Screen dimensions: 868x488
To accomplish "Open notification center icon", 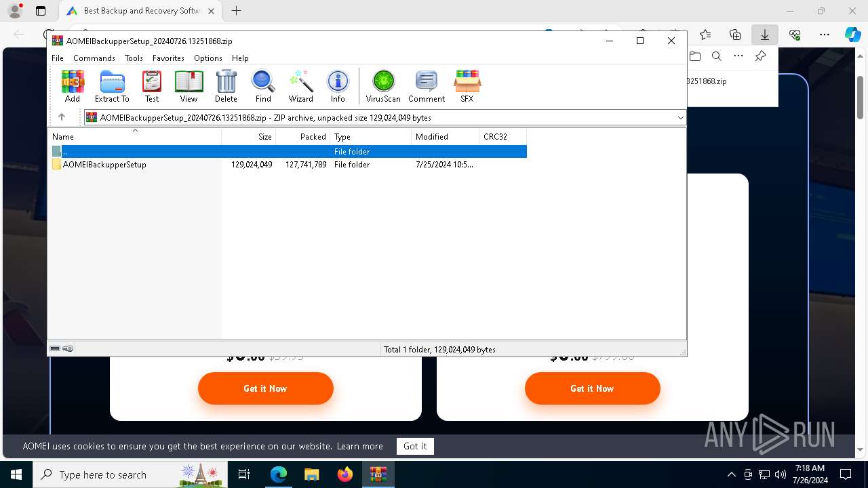I will (846, 474).
